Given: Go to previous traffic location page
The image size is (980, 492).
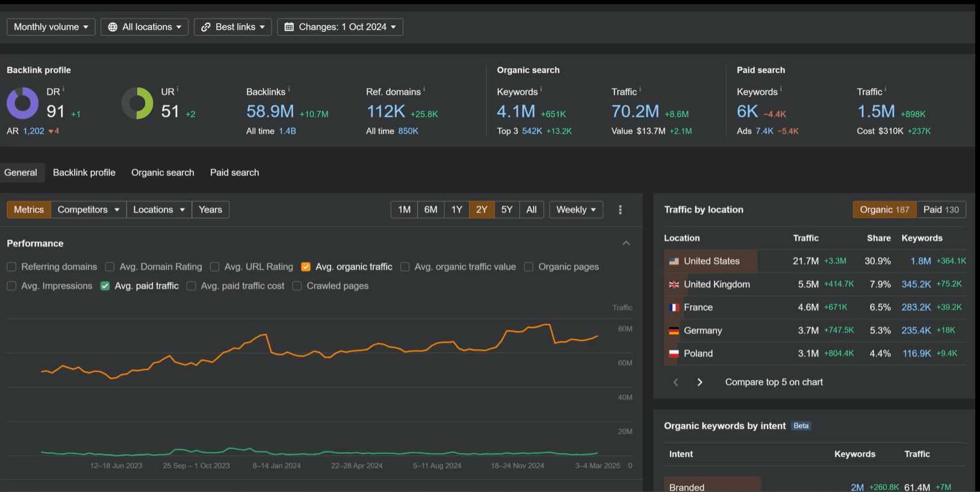Looking at the screenshot, I should pyautogui.click(x=675, y=382).
